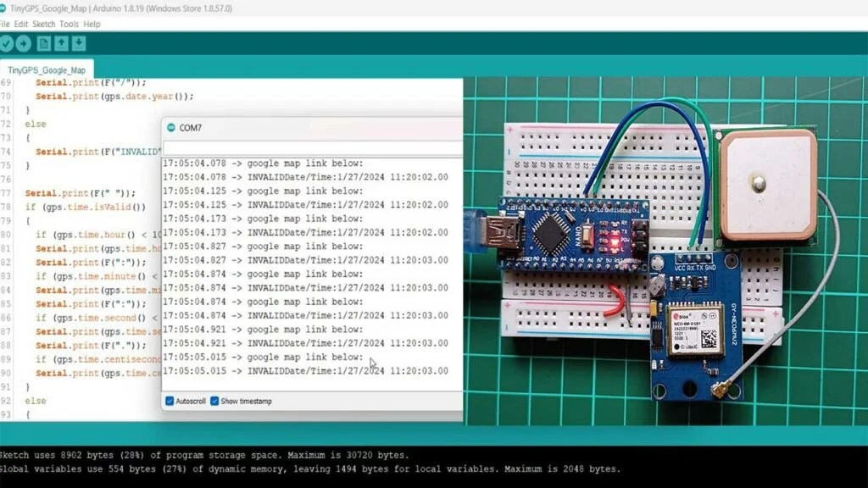868x488 pixels.
Task: Click the Upload (arrow) toolbar icon
Action: click(23, 43)
